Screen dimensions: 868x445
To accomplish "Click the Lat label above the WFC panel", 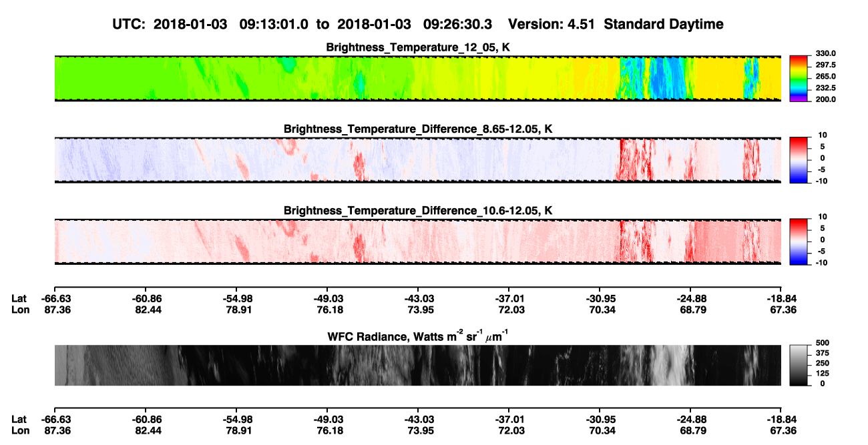I will 19,298.
